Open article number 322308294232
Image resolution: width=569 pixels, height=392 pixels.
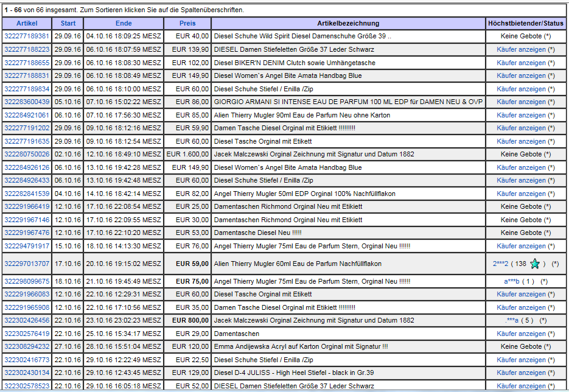(27, 346)
